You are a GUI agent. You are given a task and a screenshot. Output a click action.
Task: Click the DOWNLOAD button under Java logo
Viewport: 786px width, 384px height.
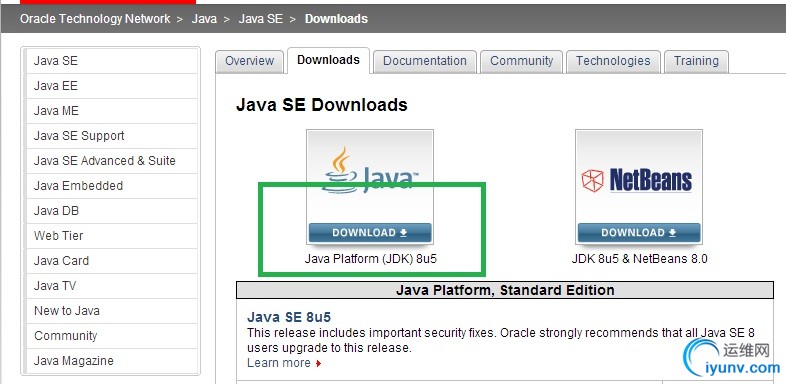[x=370, y=233]
